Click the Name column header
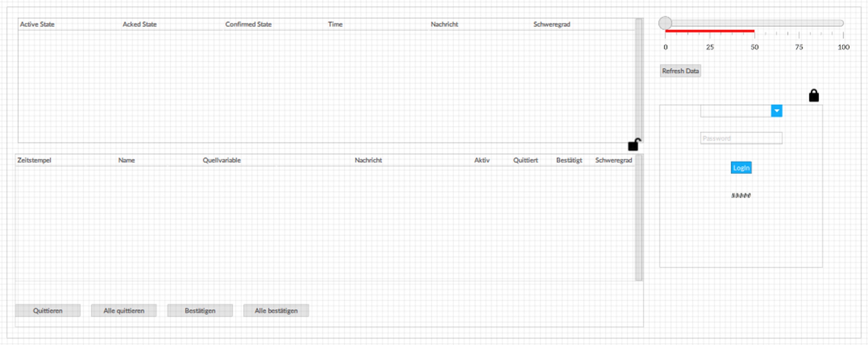This screenshot has width=868, height=345. coord(126,160)
